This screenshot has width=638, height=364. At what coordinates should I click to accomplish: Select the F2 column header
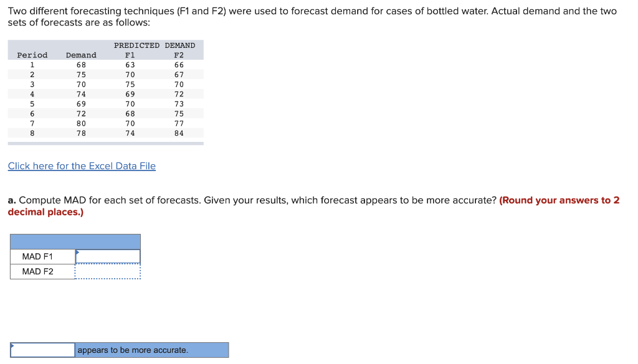[x=179, y=55]
